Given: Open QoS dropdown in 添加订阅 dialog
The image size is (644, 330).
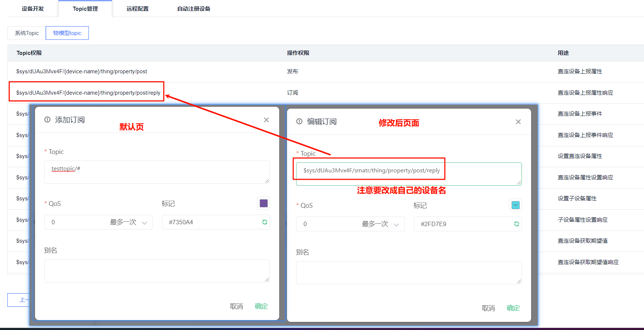Looking at the screenshot, I should pos(98,222).
